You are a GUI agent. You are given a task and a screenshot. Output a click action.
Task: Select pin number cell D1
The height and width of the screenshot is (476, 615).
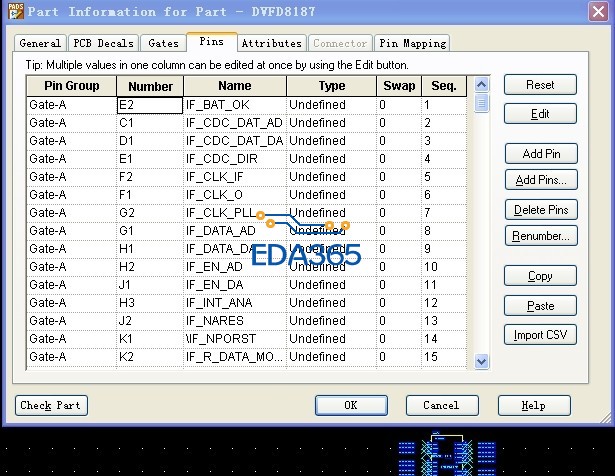coord(150,141)
